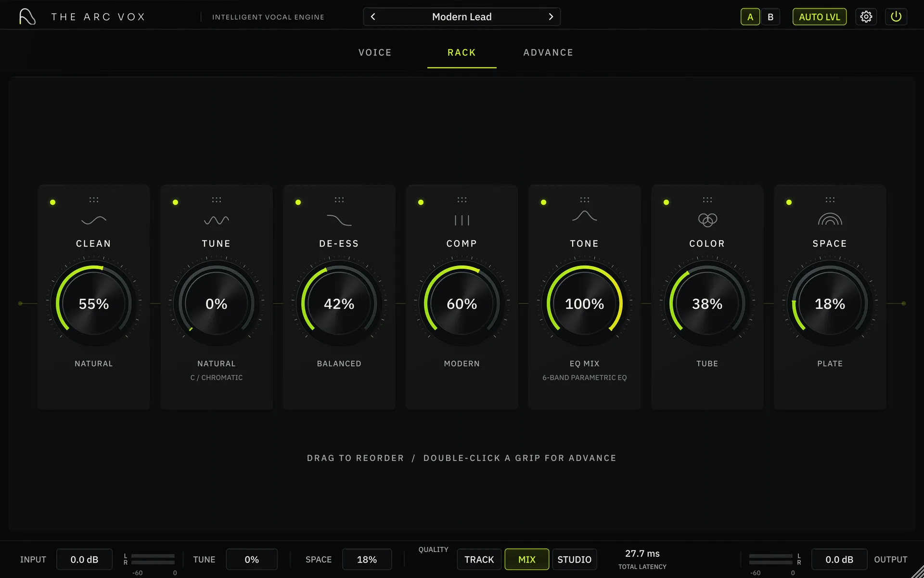Click the INPUT 0.0 dB field
Viewport: 924px width, 578px height.
[x=84, y=559]
